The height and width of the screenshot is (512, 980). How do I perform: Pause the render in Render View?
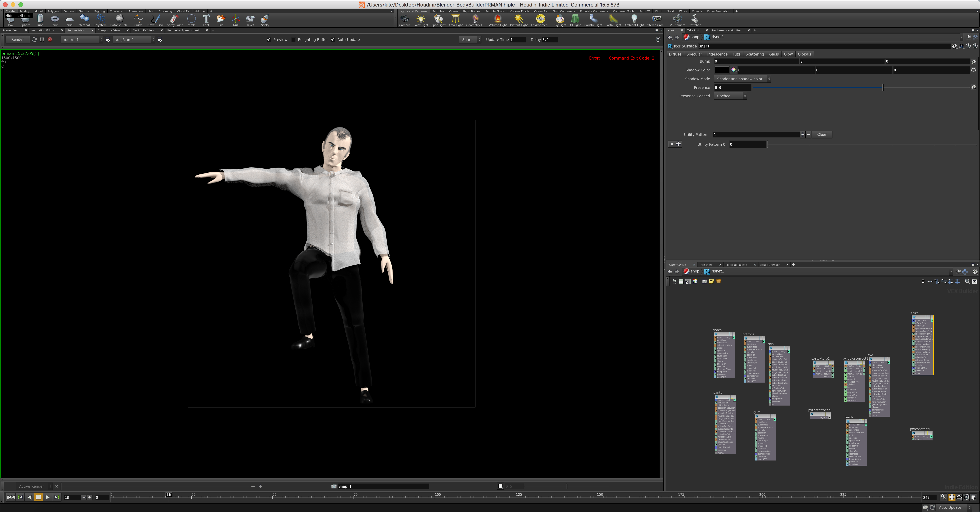pyautogui.click(x=42, y=40)
